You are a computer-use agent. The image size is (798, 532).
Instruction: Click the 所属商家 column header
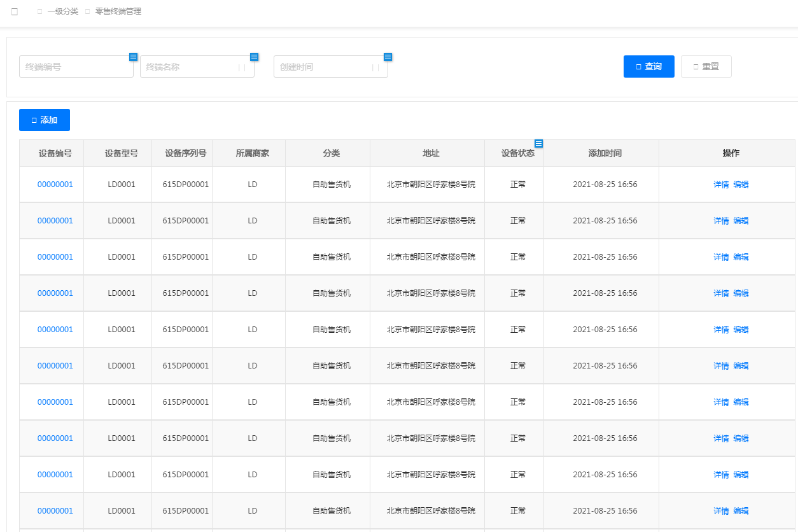[253, 153]
